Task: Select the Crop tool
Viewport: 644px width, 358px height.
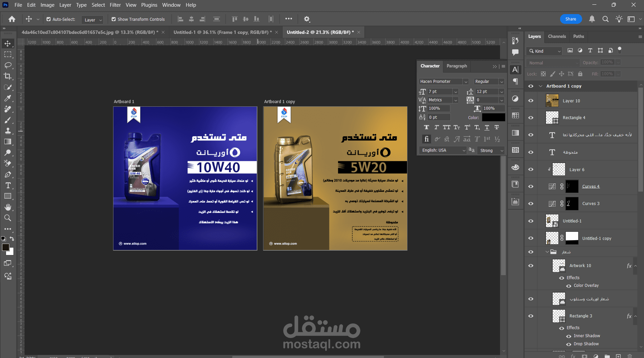Action: click(x=7, y=76)
